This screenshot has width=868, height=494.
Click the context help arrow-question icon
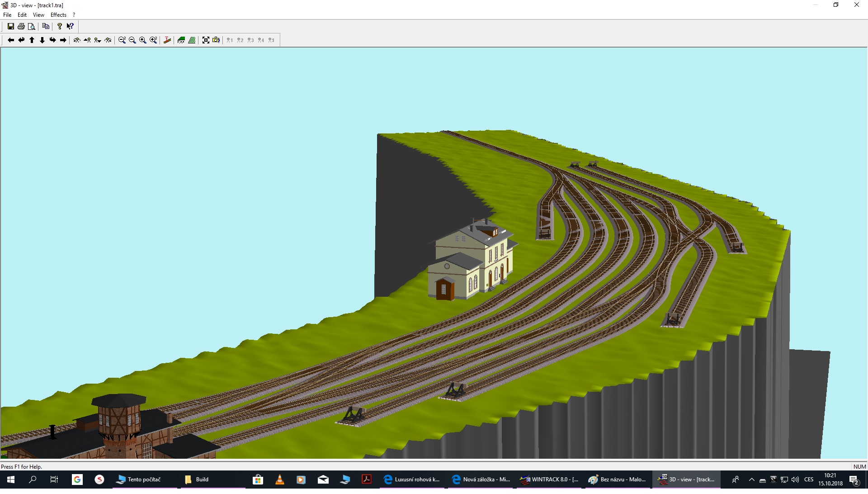(70, 26)
